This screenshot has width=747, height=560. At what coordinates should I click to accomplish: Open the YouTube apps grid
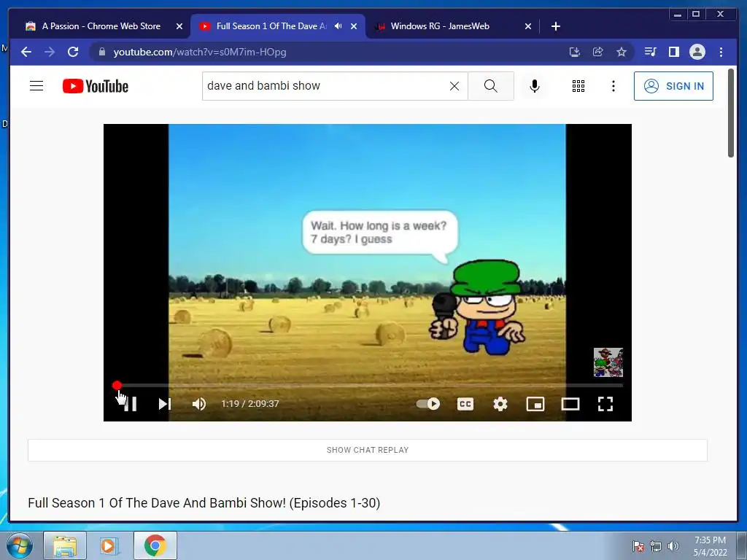[x=578, y=86]
